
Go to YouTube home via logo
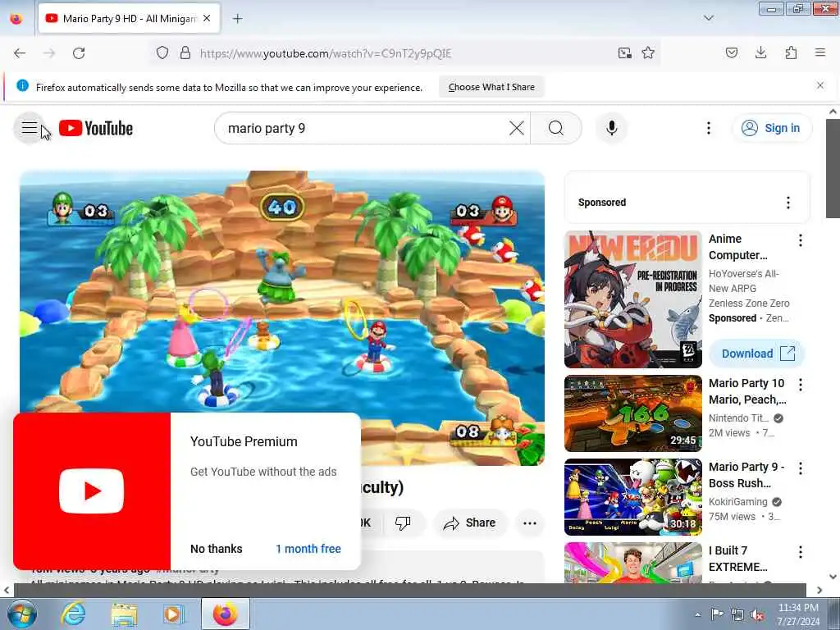96,128
